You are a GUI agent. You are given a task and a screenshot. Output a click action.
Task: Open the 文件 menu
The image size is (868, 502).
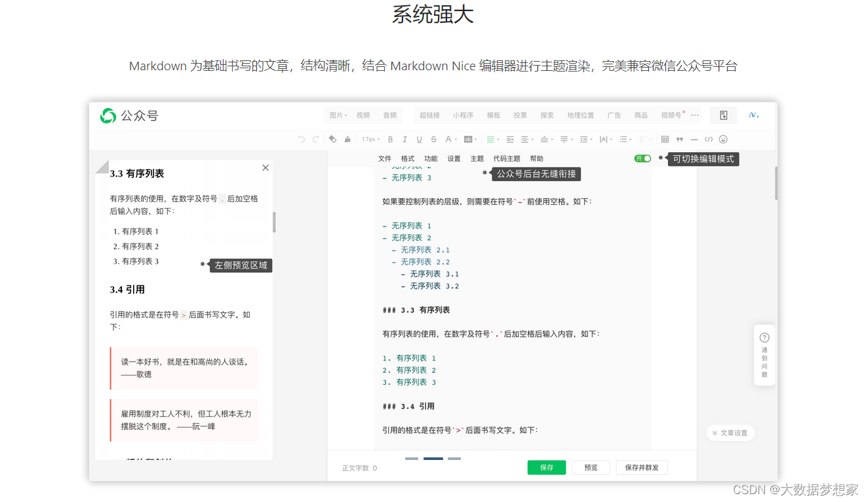click(x=385, y=159)
